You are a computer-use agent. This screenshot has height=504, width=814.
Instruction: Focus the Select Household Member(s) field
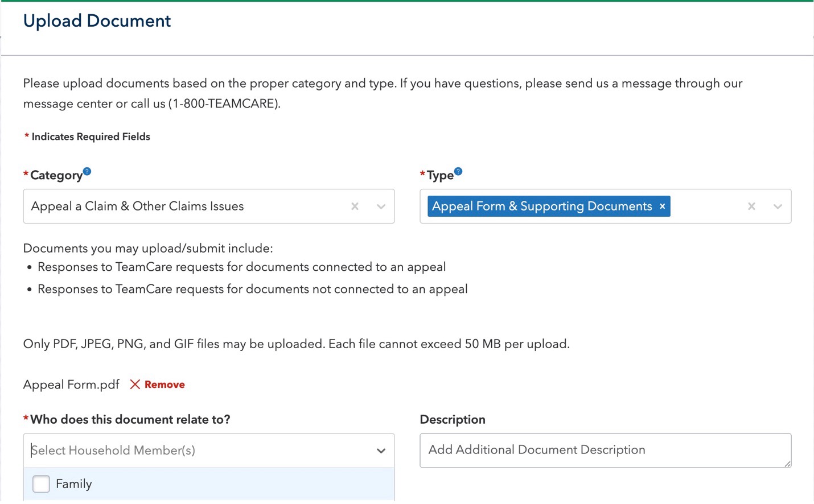pos(171,451)
